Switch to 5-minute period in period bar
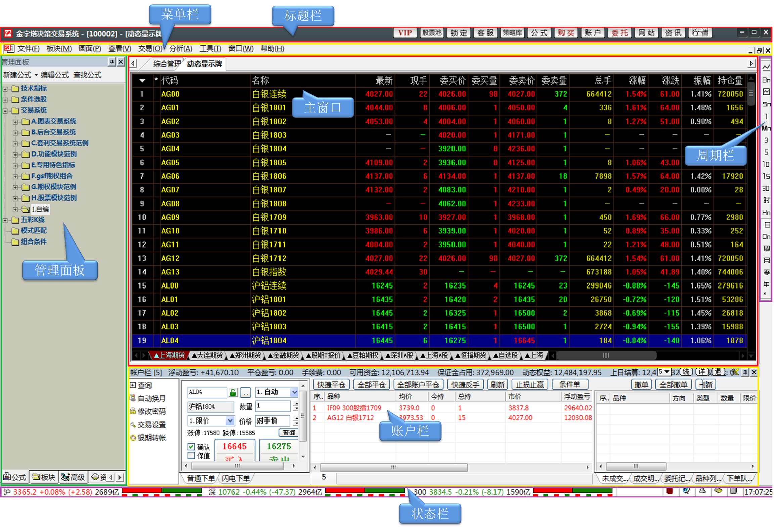Viewport: 775px width, 532px height. click(x=766, y=152)
